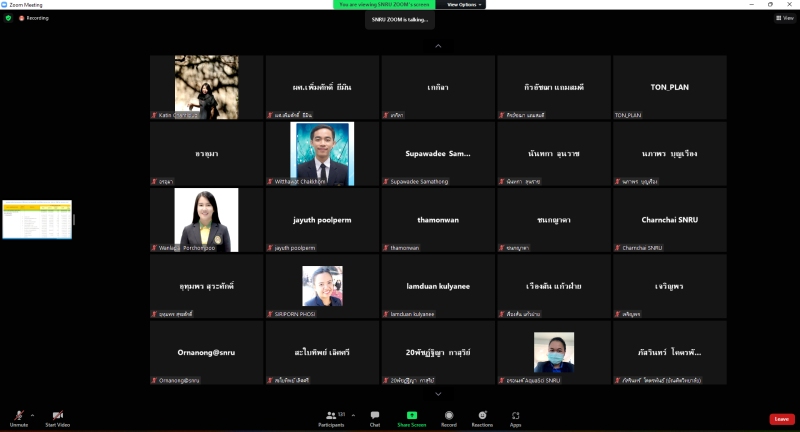Expand the View Options dropdown
Viewport: 800px width, 432px height.
coord(465,5)
